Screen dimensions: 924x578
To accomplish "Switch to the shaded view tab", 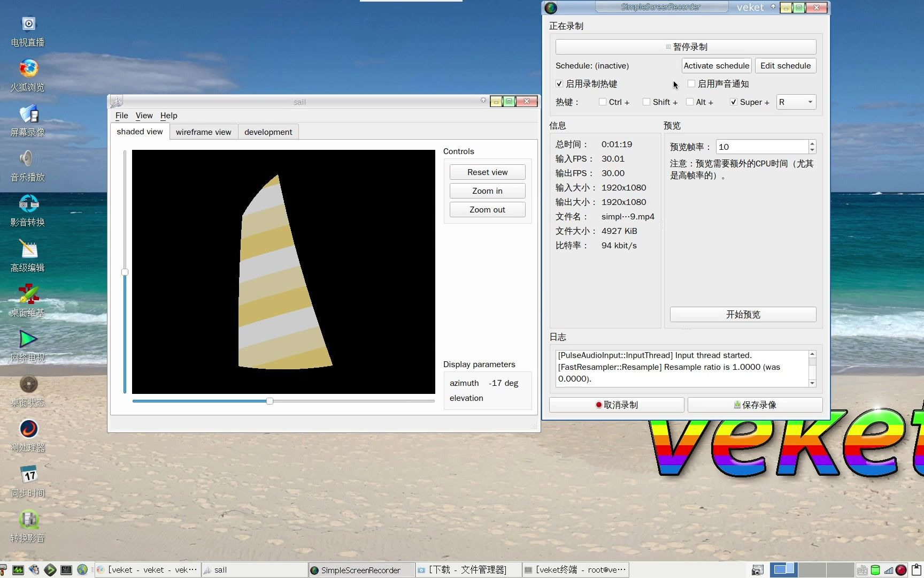I will [x=140, y=132].
